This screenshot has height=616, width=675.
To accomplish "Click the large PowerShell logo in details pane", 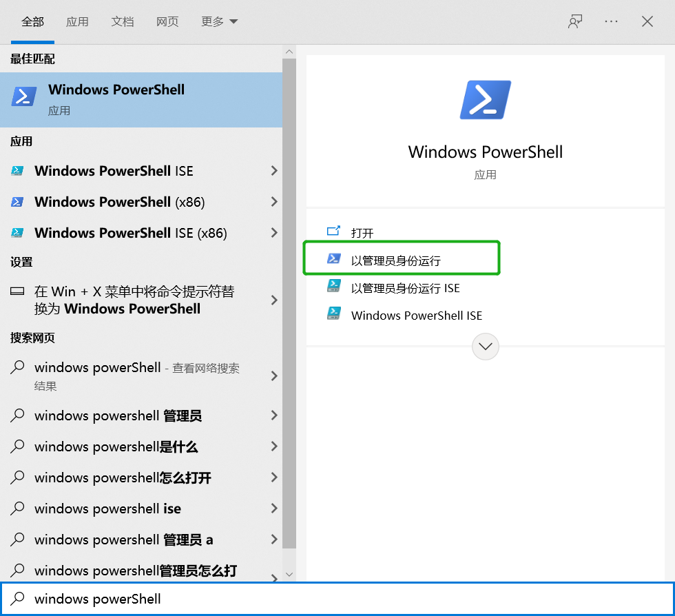I will coord(486,99).
